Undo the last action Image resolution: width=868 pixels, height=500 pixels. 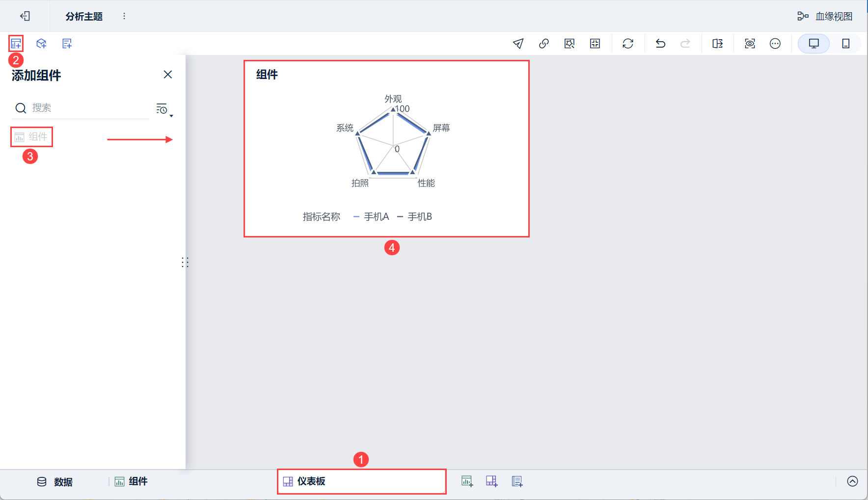click(x=660, y=44)
